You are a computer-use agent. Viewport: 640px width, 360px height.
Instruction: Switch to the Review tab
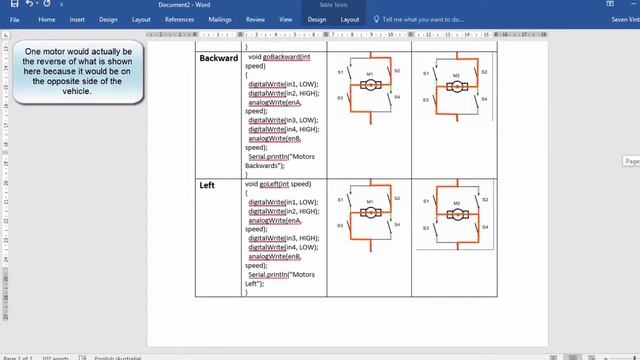coord(255,20)
